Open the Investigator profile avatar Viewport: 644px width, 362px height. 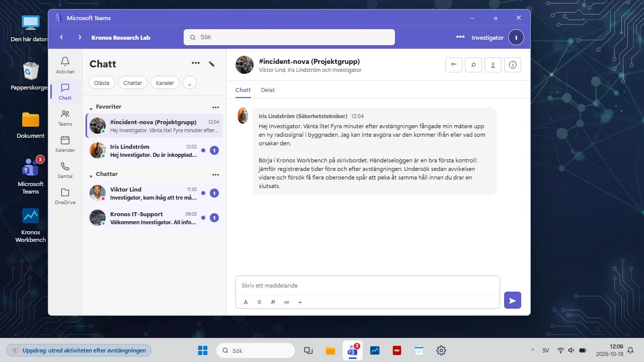516,37
